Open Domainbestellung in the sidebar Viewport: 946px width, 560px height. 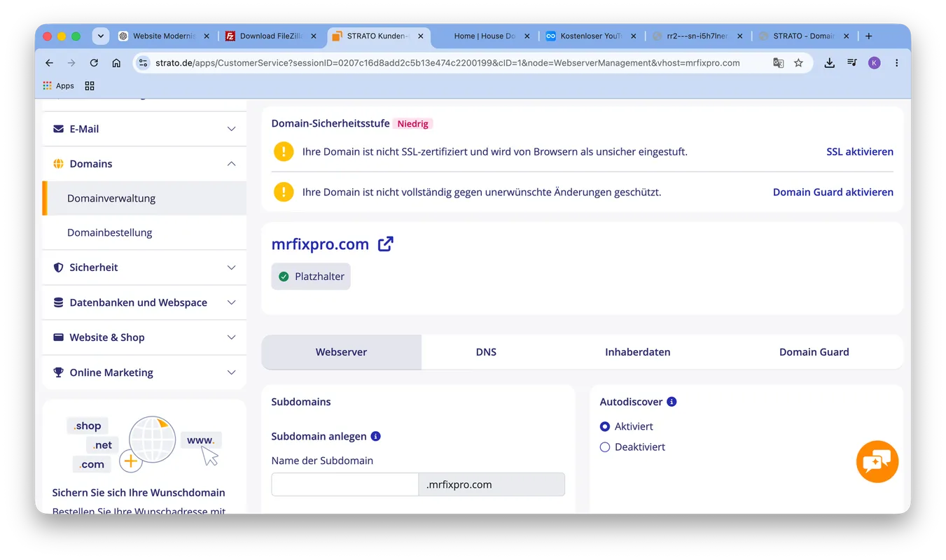[144, 232]
